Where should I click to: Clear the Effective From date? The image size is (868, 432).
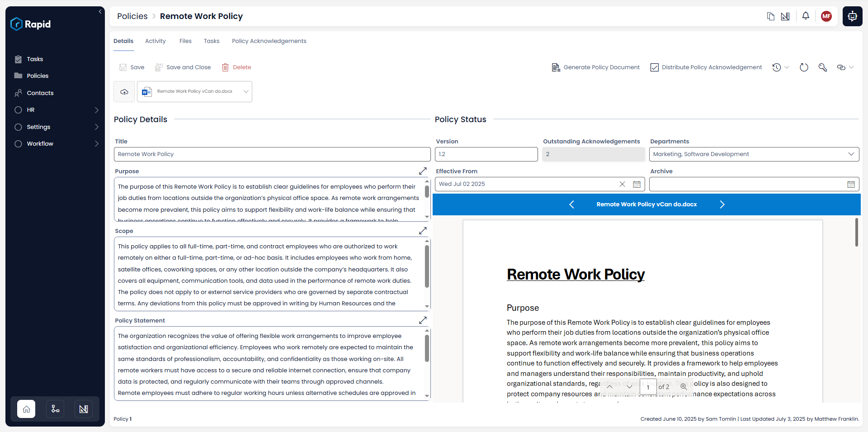pos(623,184)
